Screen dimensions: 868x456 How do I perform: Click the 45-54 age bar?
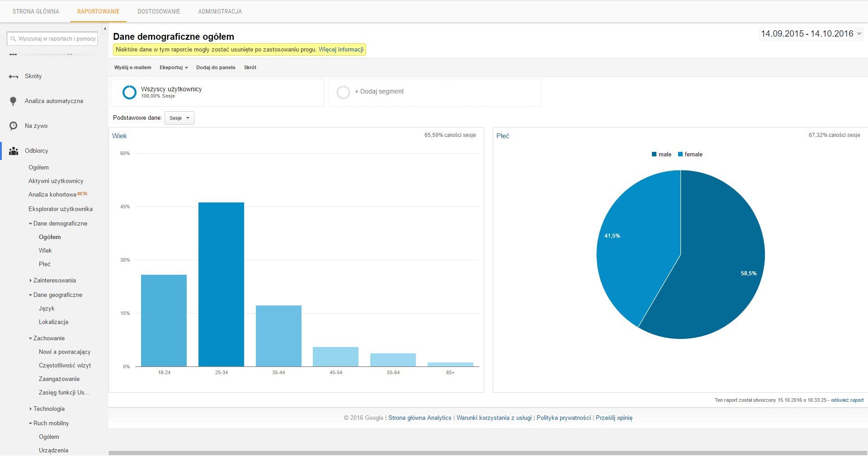(335, 357)
